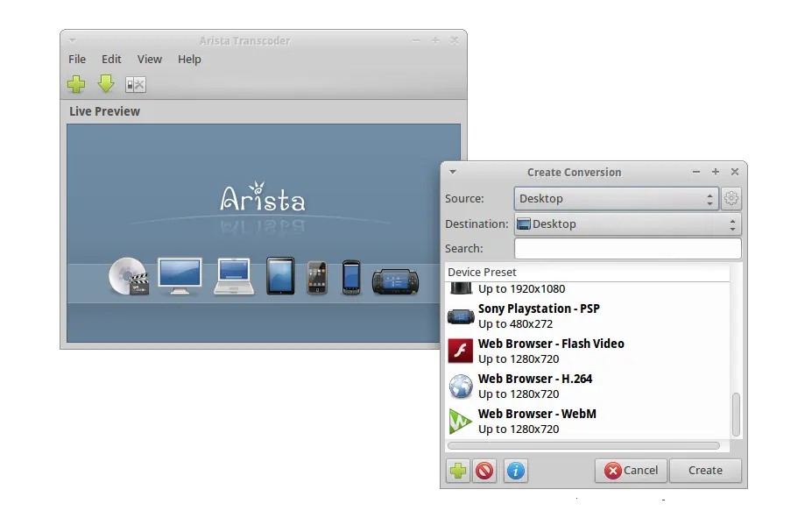The image size is (812, 518).
Task: Open the Arista Transcoder window menu arrow
Action: (73, 40)
